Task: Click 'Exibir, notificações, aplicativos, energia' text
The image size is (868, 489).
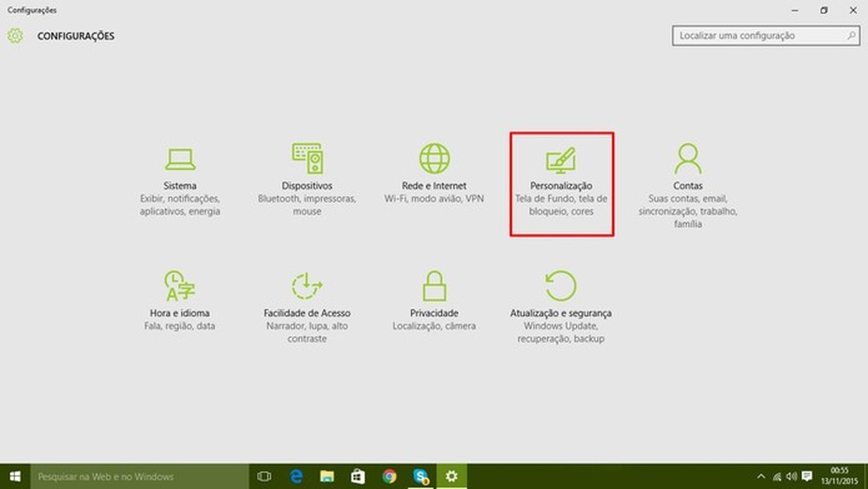Action: [x=180, y=205]
